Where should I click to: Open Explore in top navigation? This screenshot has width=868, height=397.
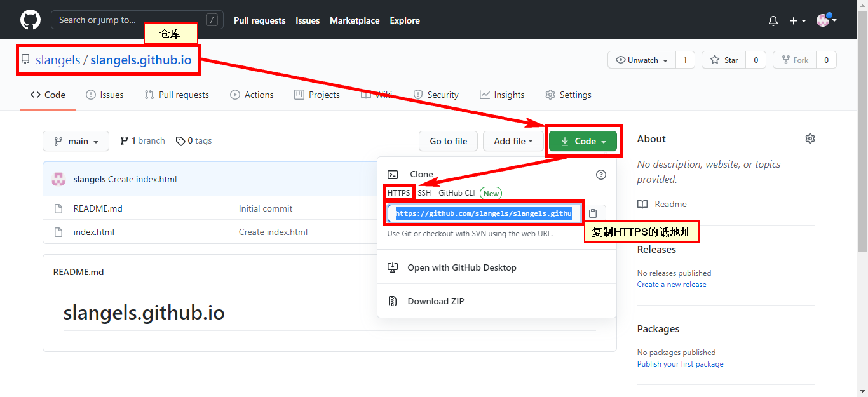point(405,20)
